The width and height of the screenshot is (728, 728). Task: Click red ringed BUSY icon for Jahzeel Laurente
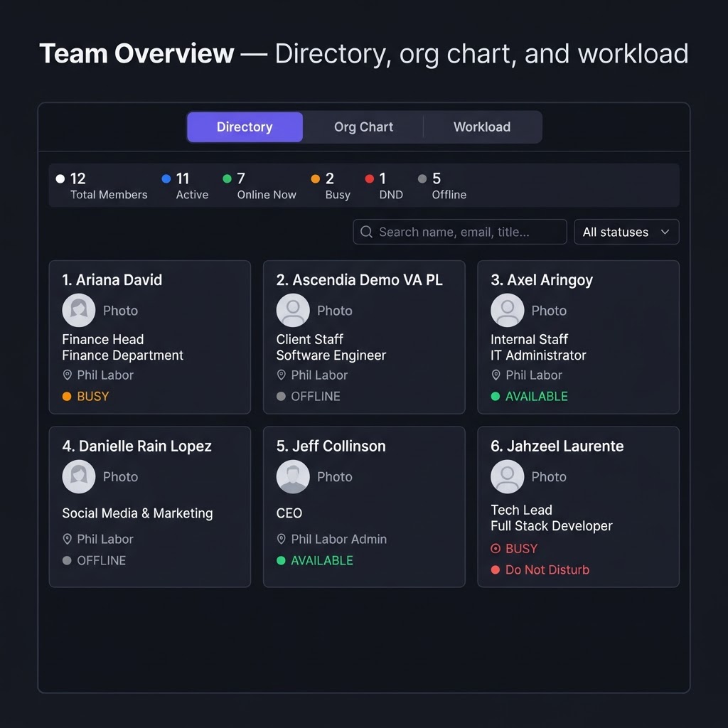coord(496,548)
